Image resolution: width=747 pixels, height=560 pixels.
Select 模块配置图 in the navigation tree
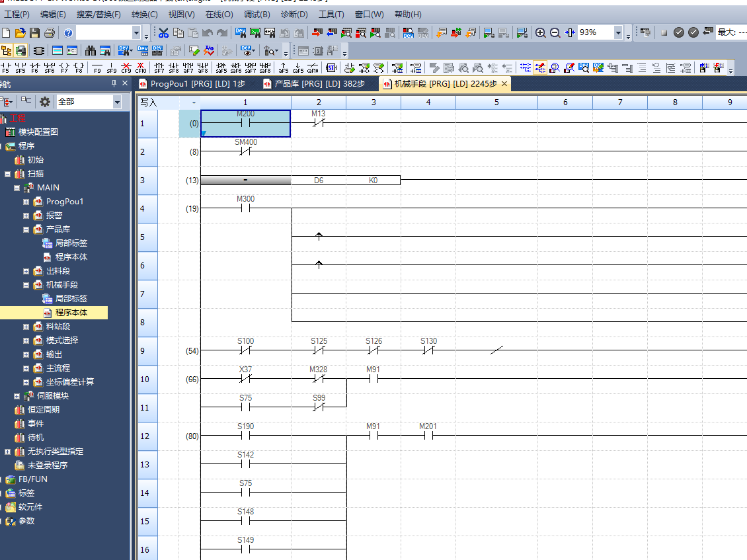[x=38, y=132]
